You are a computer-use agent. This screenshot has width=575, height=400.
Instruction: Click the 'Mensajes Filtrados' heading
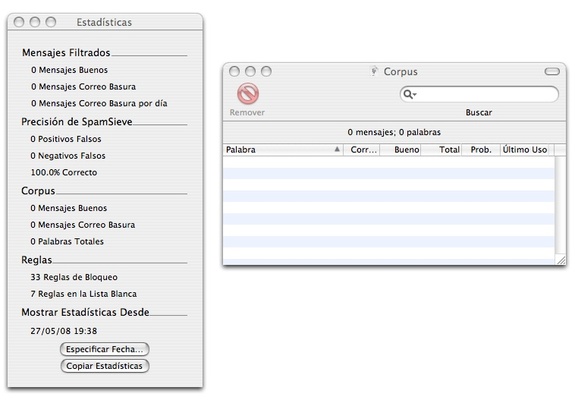pos(66,53)
